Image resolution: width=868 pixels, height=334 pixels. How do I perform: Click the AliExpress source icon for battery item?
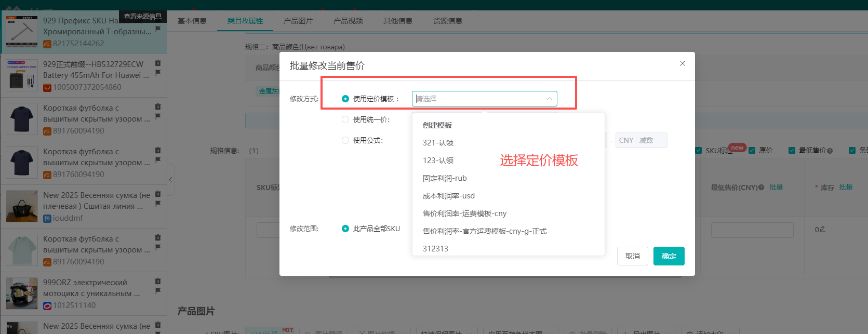click(x=47, y=87)
